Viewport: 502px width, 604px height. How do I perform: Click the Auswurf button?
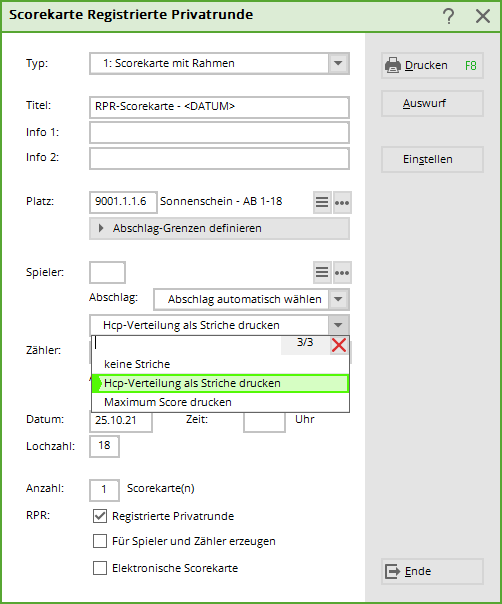click(x=432, y=103)
